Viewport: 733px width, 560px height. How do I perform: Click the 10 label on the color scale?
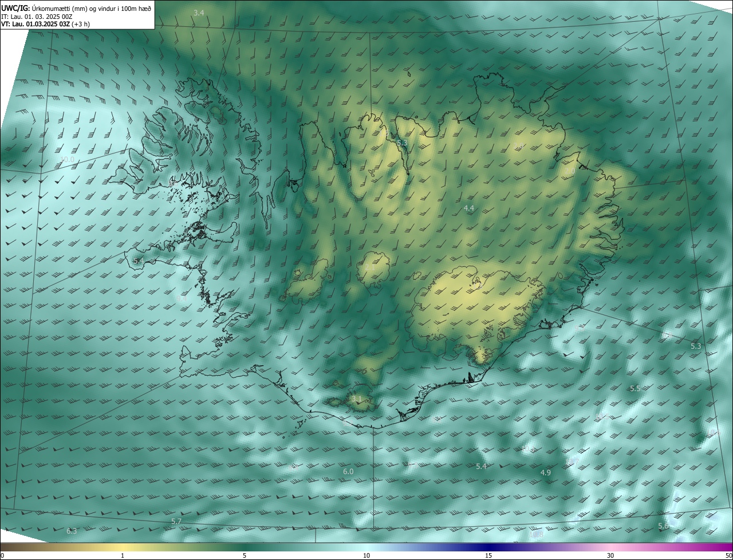point(366,555)
